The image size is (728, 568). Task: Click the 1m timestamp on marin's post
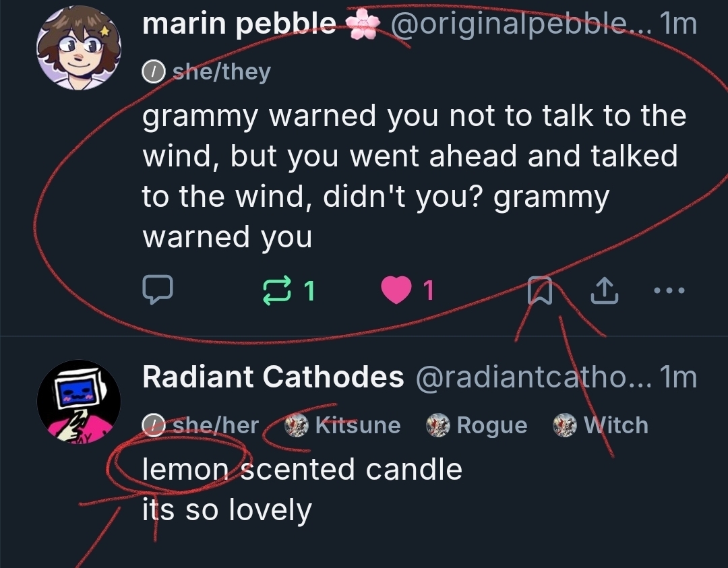click(679, 25)
